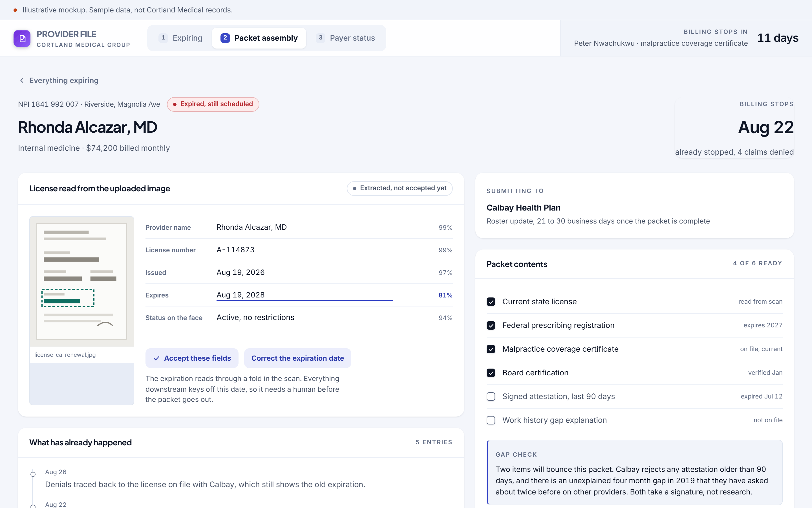The height and width of the screenshot is (508, 812).
Task: Go back to Everything expiring
Action: (59, 80)
